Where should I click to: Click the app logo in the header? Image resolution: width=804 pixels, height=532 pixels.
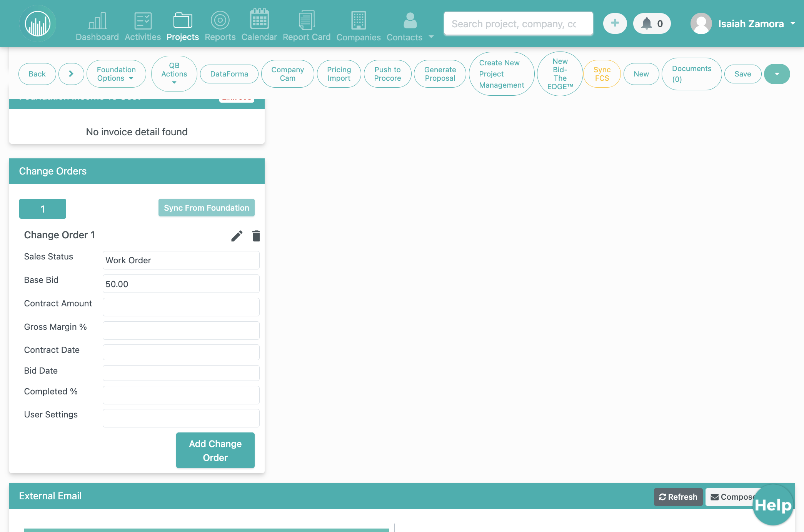pyautogui.click(x=38, y=23)
